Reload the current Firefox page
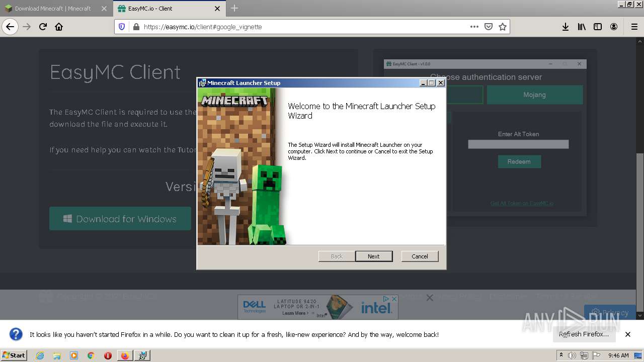Screen dimensions: 644x362 click(43, 27)
